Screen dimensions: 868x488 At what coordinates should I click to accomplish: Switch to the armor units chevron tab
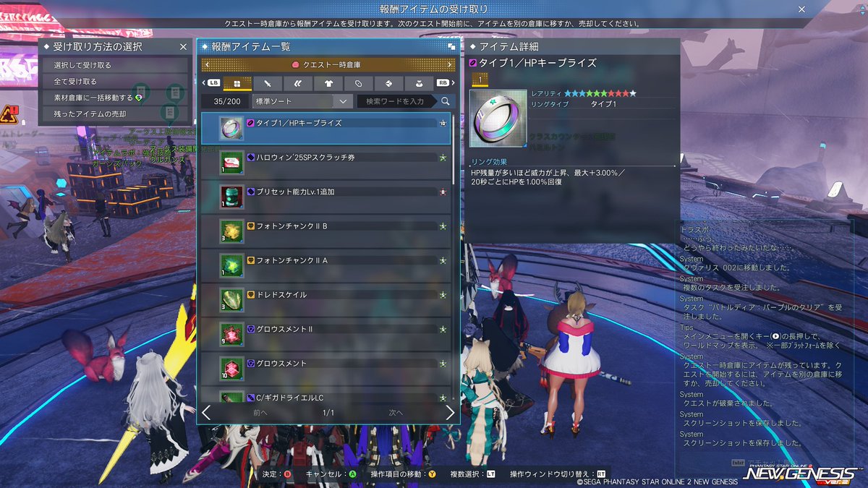(x=298, y=83)
